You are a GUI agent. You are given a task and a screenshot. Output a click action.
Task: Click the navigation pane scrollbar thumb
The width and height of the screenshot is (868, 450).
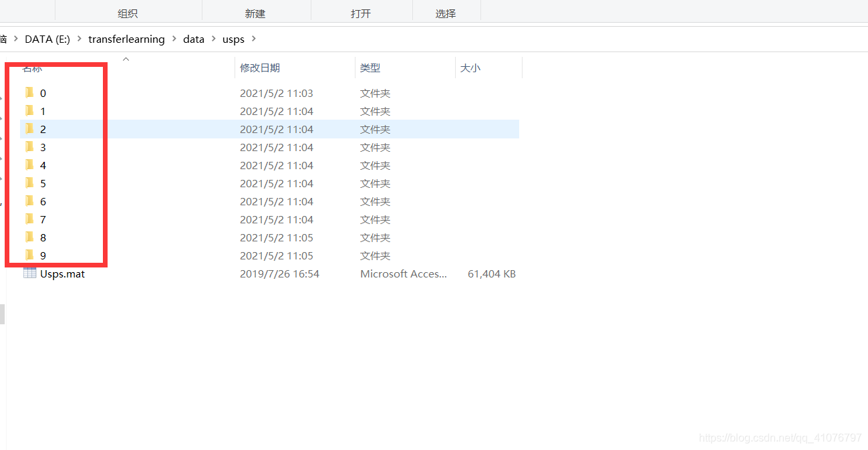(2, 314)
